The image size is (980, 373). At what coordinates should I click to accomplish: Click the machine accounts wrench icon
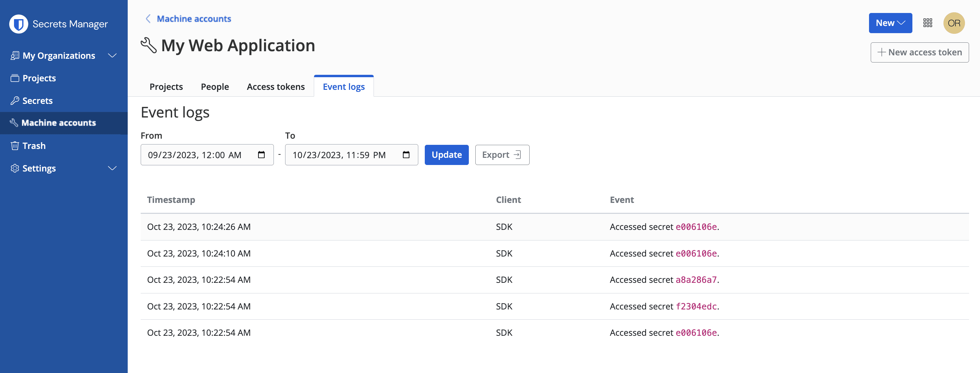13,122
